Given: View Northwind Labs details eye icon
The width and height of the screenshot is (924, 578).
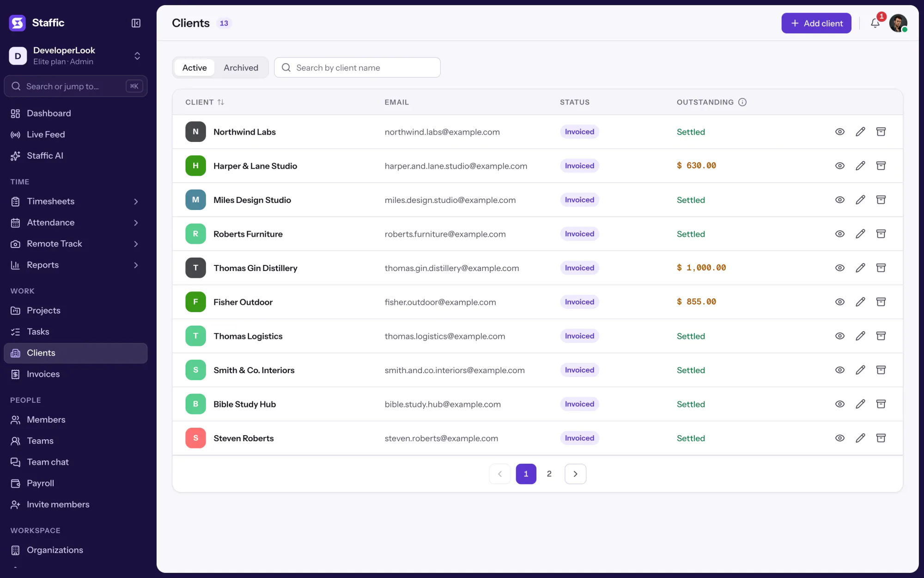Looking at the screenshot, I should [x=840, y=132].
